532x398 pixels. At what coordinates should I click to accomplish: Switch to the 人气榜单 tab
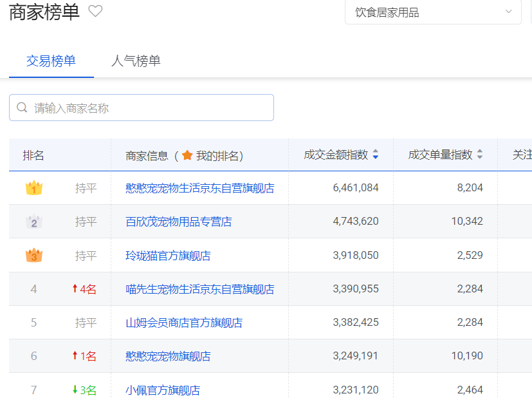tap(136, 61)
